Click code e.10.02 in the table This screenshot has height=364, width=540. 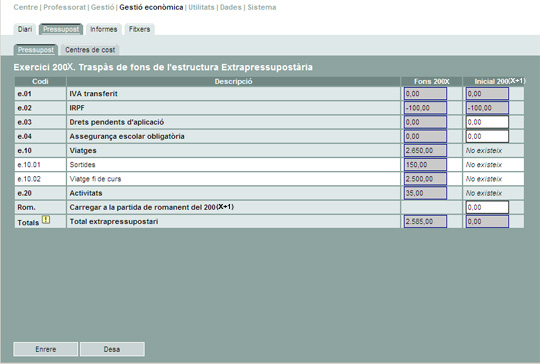(29, 179)
